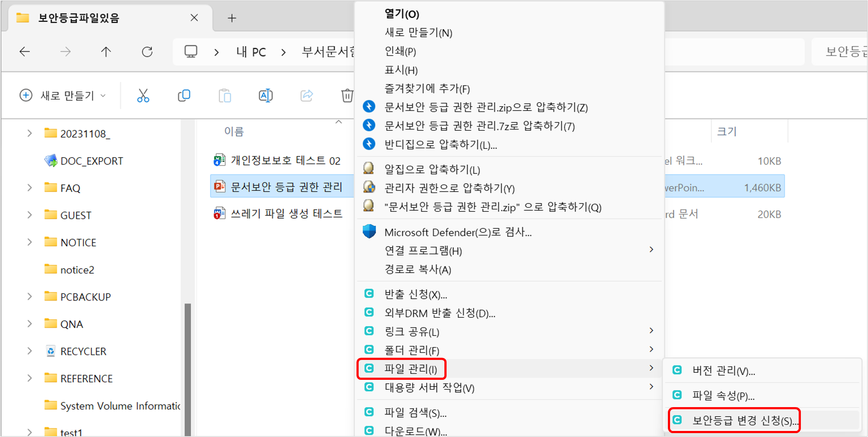
Task: Select 반출 신청(X) menu entry
Action: coord(415,295)
